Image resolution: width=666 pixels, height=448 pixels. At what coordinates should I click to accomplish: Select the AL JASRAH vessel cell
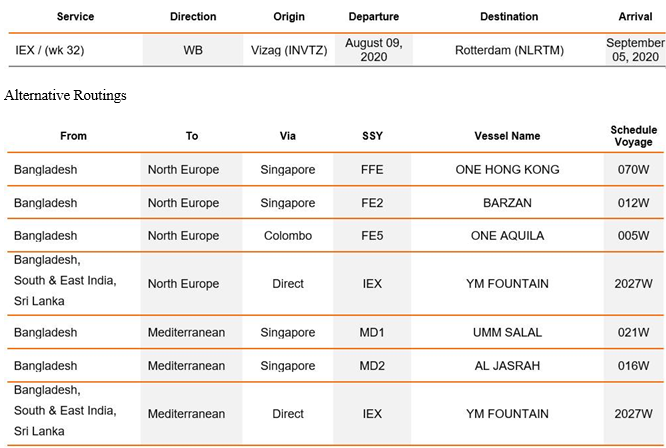(x=507, y=365)
